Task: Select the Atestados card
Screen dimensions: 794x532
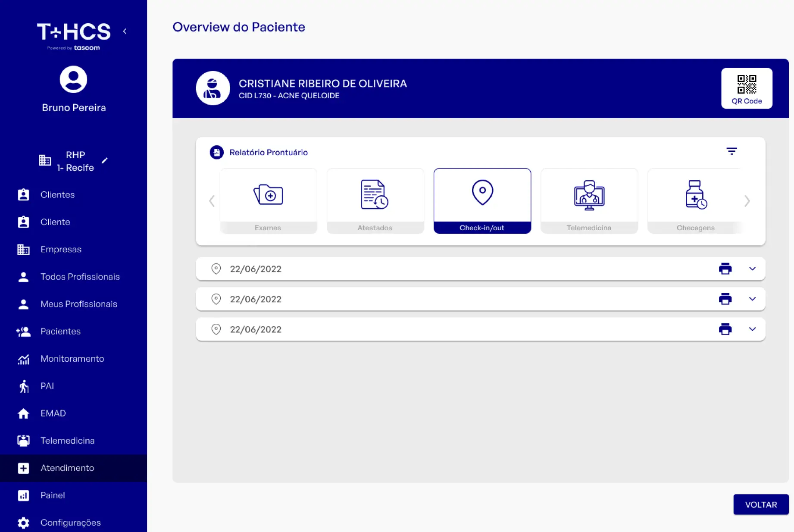Action: 375,201
